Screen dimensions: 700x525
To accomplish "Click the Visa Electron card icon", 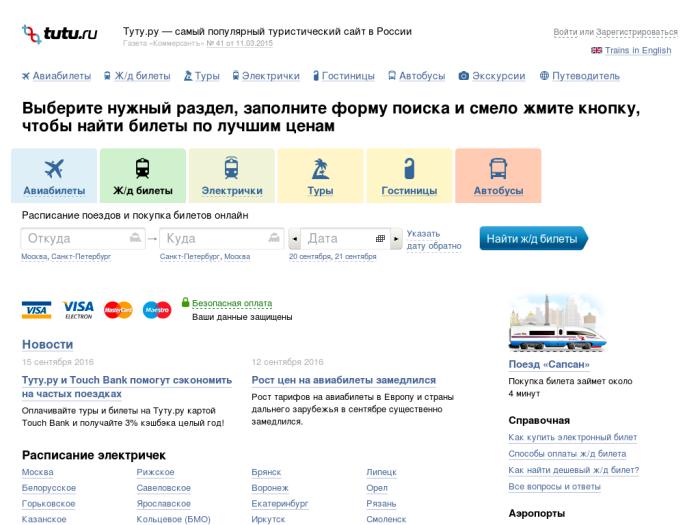I will coord(78,310).
